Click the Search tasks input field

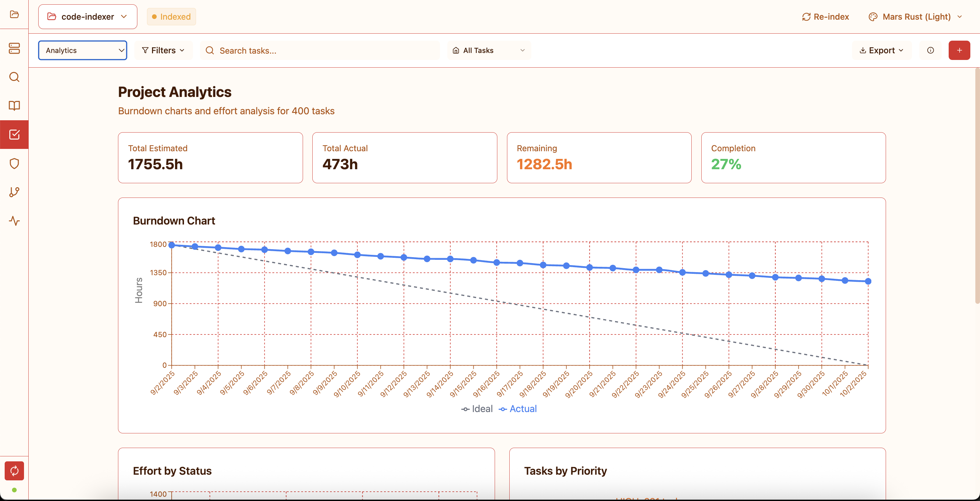click(320, 51)
